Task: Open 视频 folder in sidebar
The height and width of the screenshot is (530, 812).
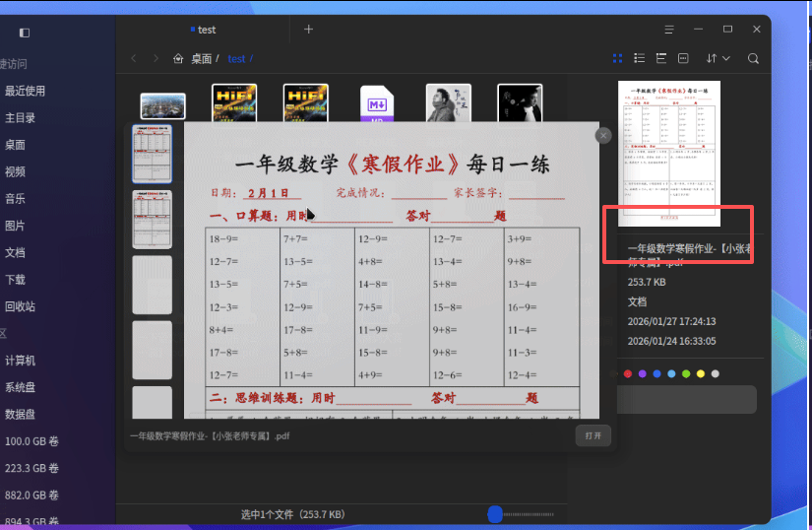Action: click(x=15, y=171)
